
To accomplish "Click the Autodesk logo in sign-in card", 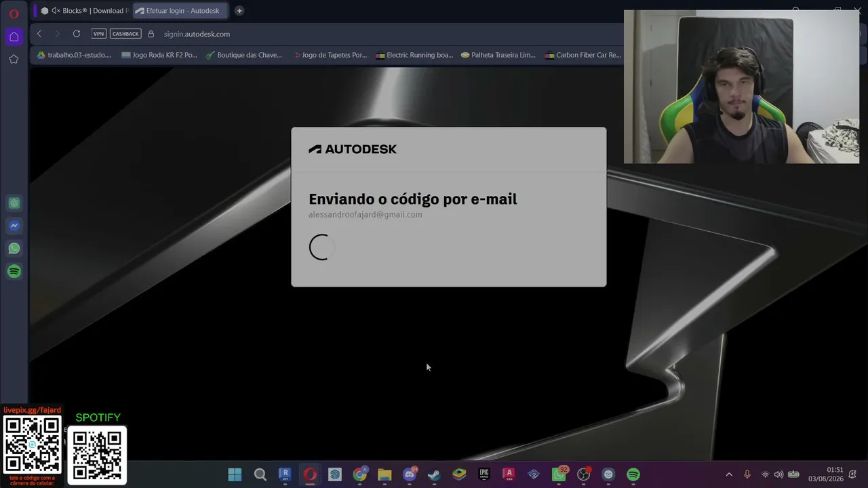I will (353, 149).
